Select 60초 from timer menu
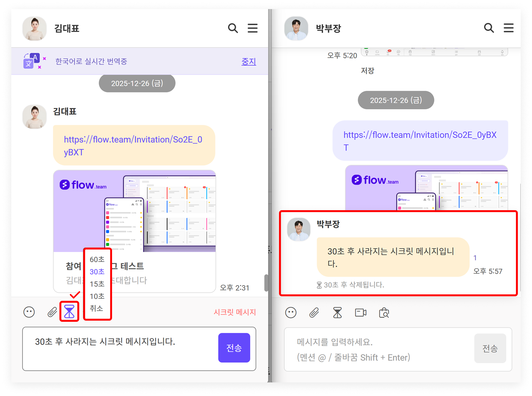Viewport: 532px width, 396px height. pos(97,259)
